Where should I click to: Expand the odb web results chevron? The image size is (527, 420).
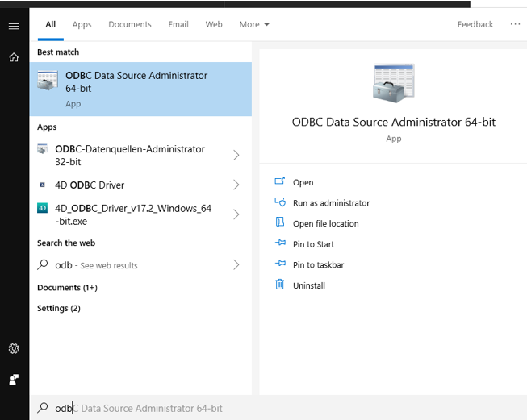[x=236, y=264]
